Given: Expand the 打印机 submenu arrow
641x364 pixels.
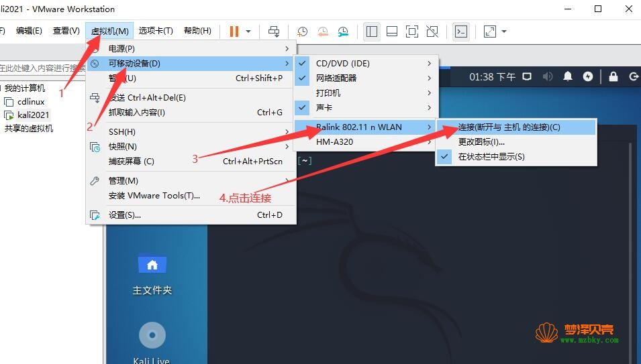Looking at the screenshot, I should coord(429,93).
